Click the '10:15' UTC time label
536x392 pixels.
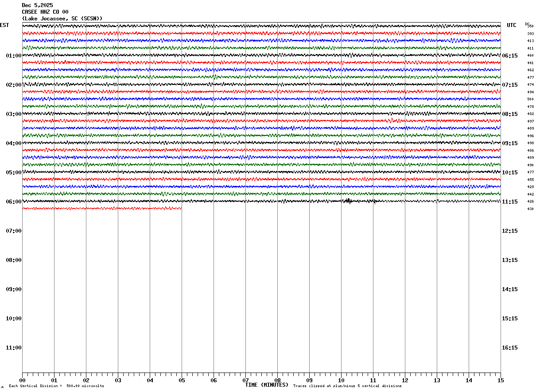point(510,173)
